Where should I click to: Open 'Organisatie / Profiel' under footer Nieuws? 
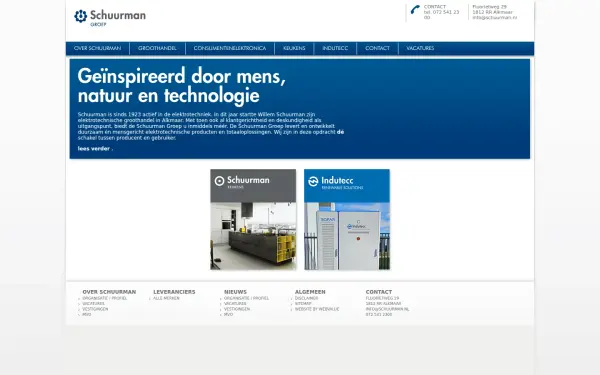click(246, 298)
